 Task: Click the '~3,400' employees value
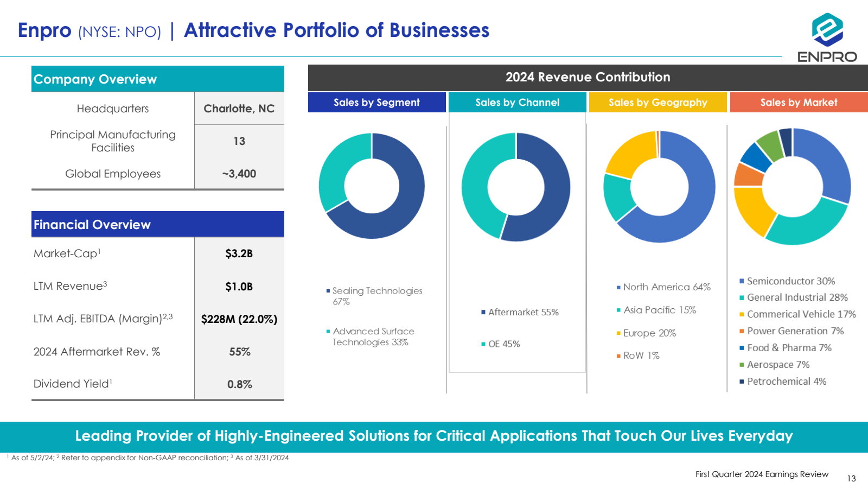(x=239, y=174)
